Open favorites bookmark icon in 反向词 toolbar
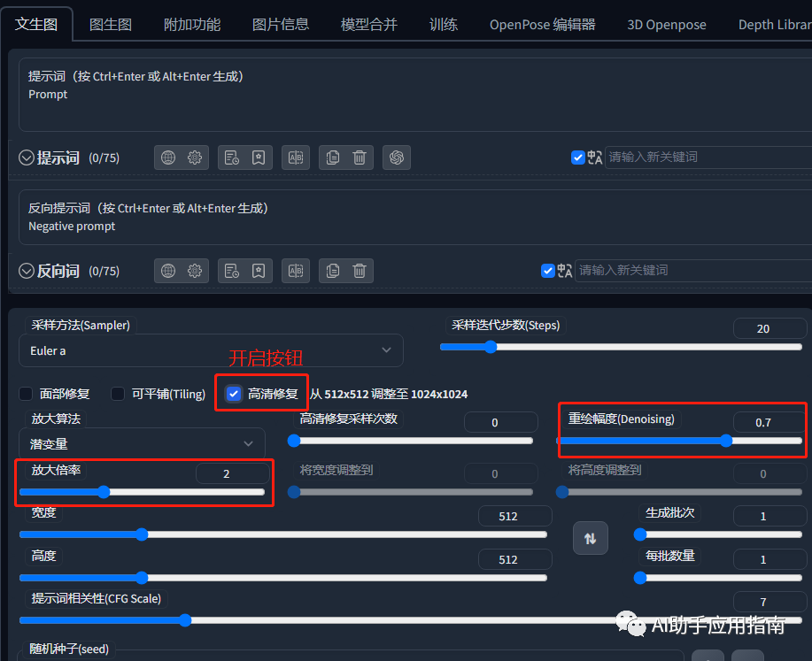The width and height of the screenshot is (812, 661). (259, 271)
